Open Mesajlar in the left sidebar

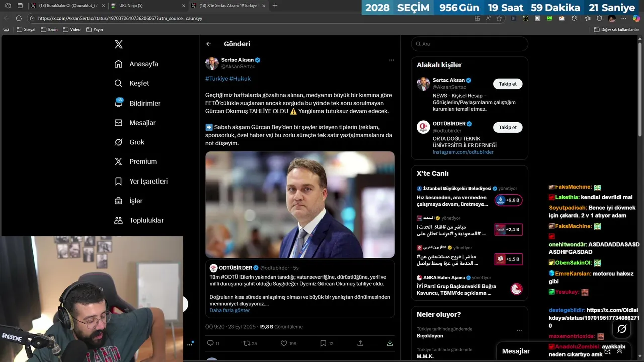pos(135,123)
